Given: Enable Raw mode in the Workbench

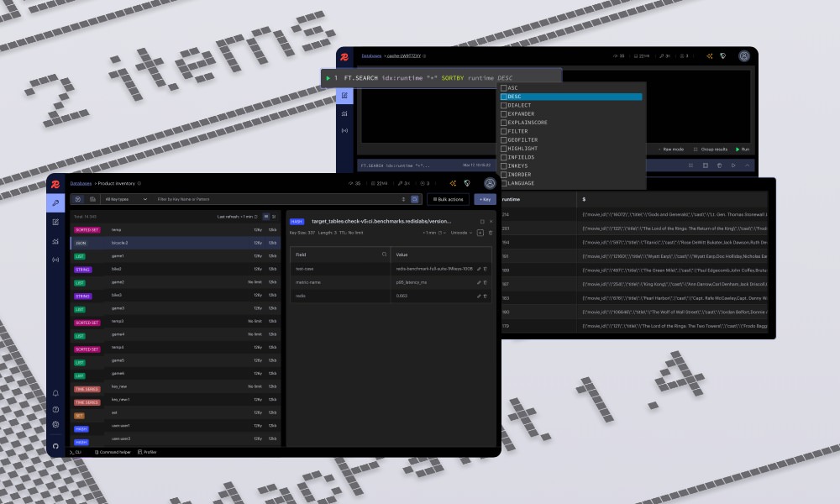Looking at the screenshot, I should point(672,149).
